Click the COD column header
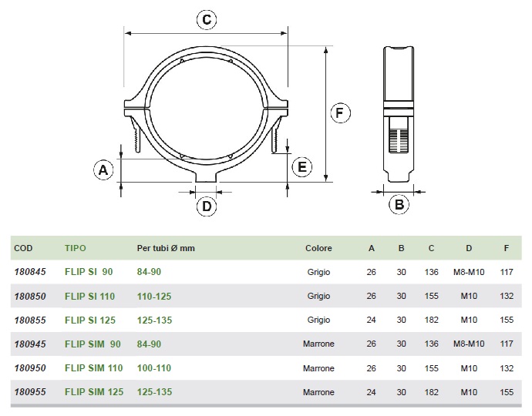 coord(23,249)
